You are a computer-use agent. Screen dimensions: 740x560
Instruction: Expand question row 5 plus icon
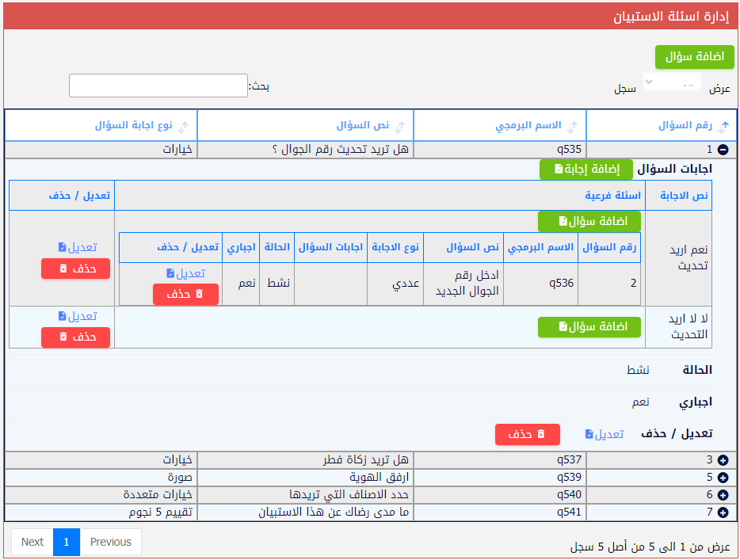(x=723, y=478)
